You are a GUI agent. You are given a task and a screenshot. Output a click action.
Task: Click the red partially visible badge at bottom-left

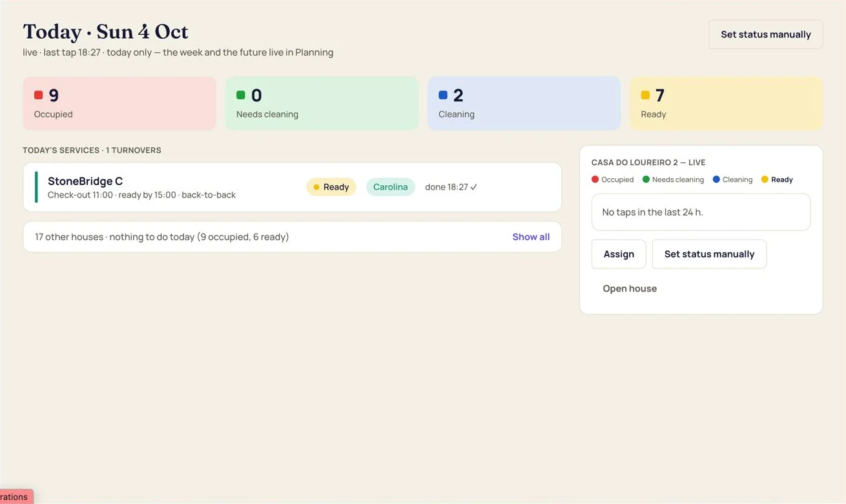pyautogui.click(x=16, y=496)
